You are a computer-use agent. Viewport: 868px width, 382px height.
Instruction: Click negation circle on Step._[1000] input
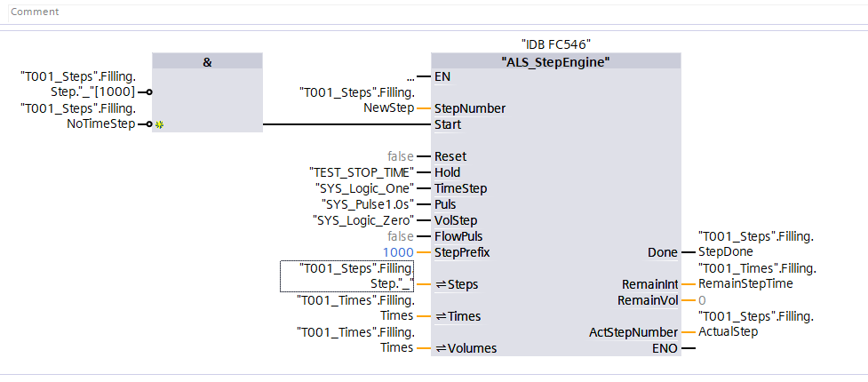tap(149, 92)
